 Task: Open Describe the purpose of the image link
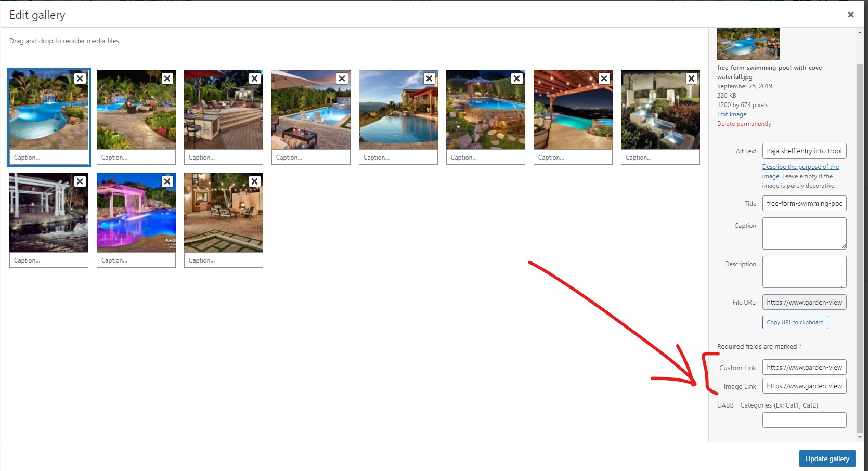(x=800, y=172)
